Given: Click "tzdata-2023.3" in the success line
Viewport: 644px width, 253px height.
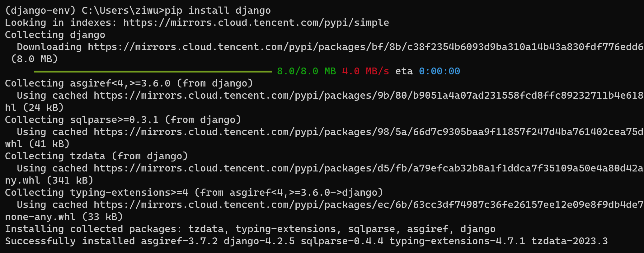Looking at the screenshot, I should [x=569, y=241].
